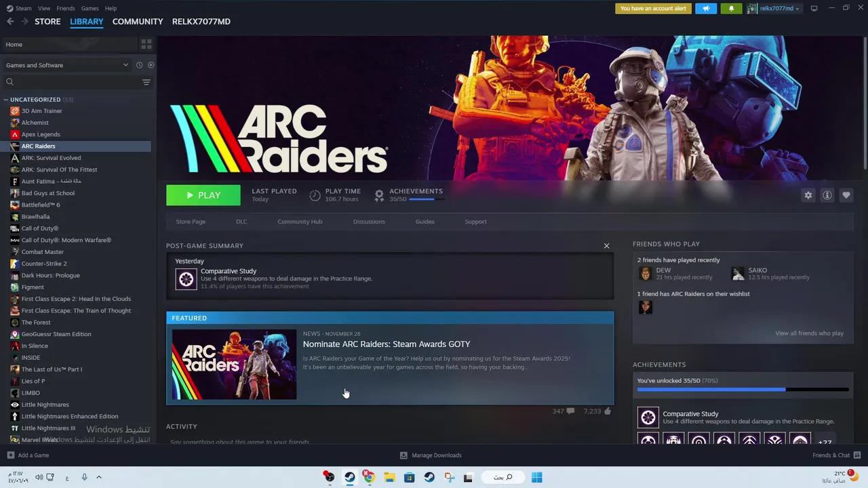Screen dimensions: 868x488
Task: Show hidden tray icons chevron
Action: pyautogui.click(x=99, y=477)
